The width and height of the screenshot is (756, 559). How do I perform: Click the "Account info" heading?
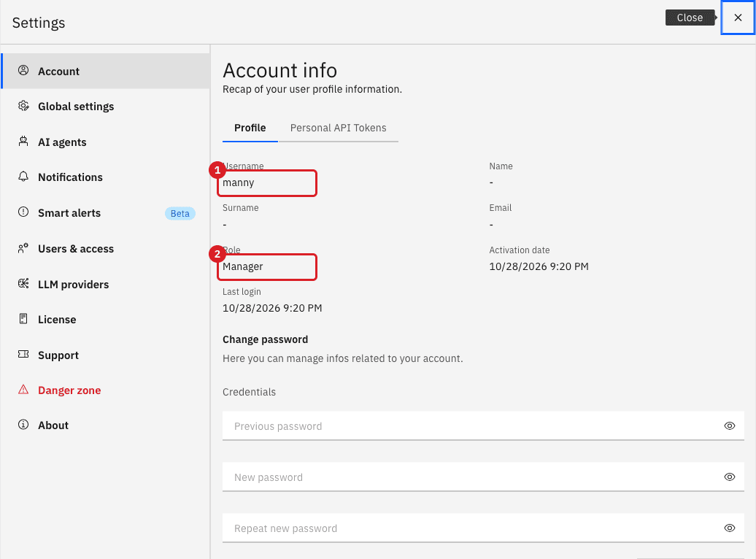[279, 70]
